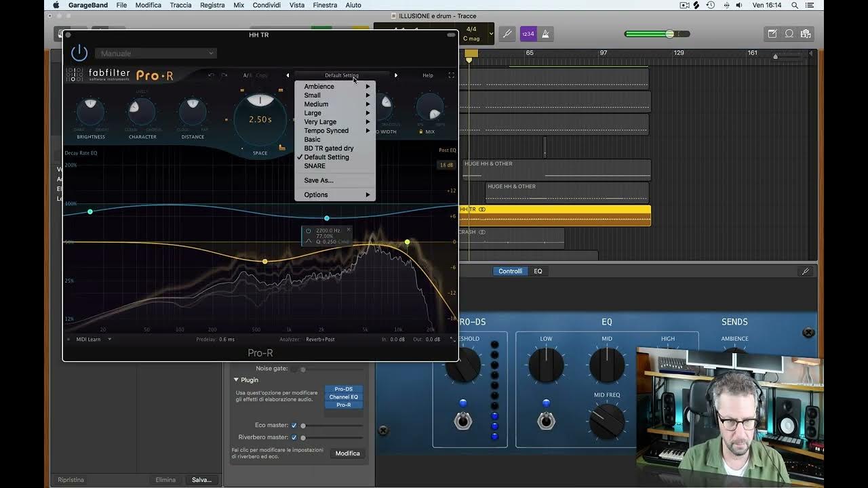Go to the next preset with right arrow
The width and height of the screenshot is (868, 488).
[x=396, y=75]
